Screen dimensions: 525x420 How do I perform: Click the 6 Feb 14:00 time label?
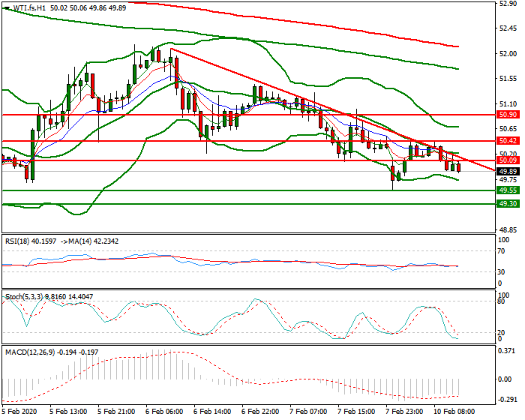tap(212, 411)
